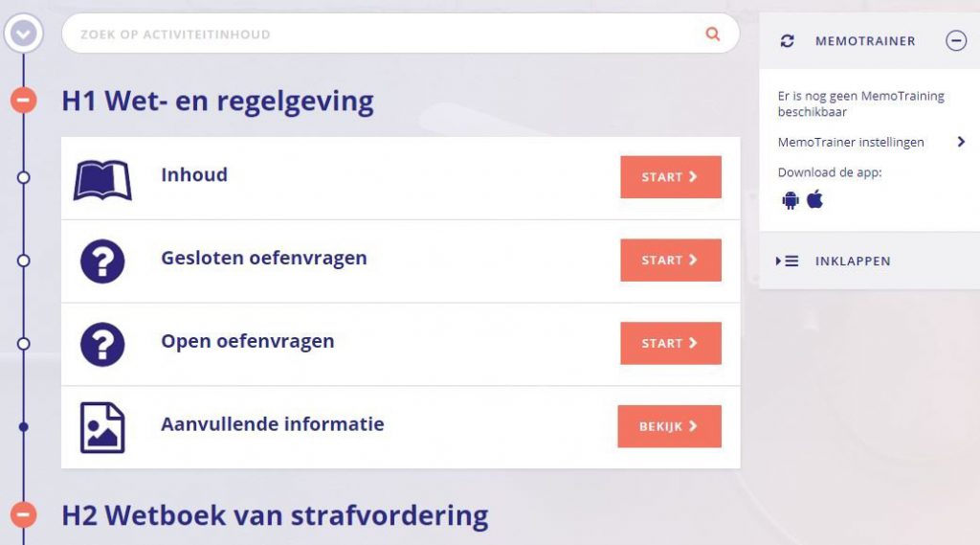Minimize the MemoTrainer panel
Screen dimensions: 980x545
click(955, 41)
